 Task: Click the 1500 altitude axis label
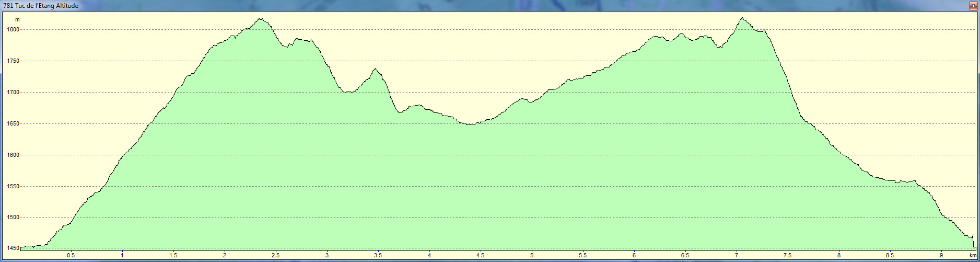click(x=13, y=218)
